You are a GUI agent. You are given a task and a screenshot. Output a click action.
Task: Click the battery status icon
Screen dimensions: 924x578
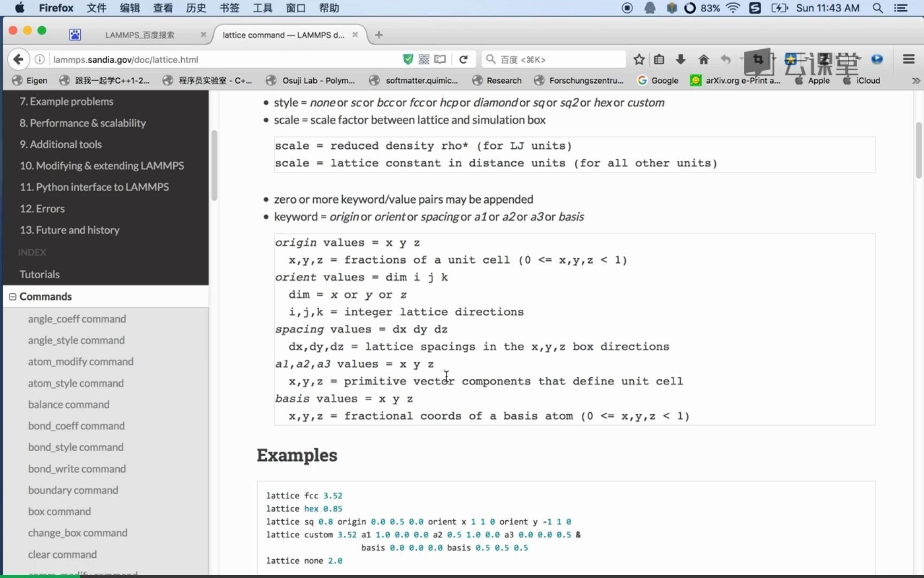[779, 8]
